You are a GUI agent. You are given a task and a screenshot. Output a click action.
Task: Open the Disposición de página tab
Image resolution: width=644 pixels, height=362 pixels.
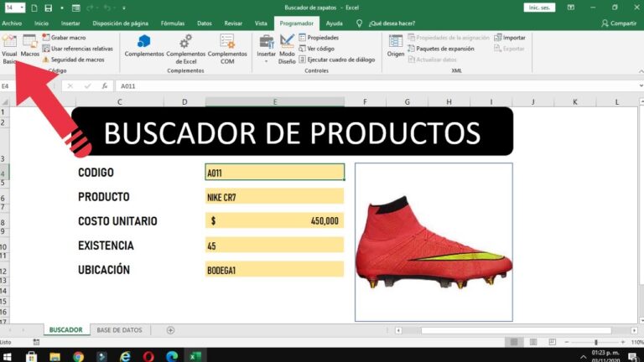click(121, 23)
